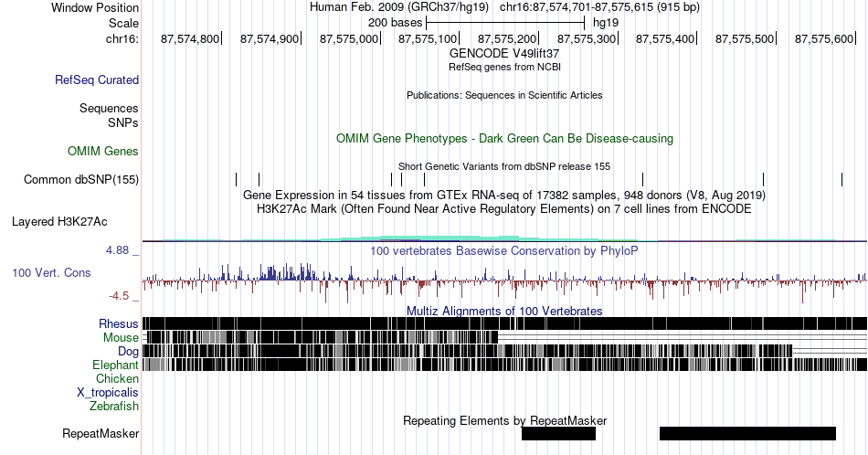Viewport: 868px width, 455px height.
Task: Click Repeating Elements by RepeatMasker title
Action: click(x=505, y=420)
